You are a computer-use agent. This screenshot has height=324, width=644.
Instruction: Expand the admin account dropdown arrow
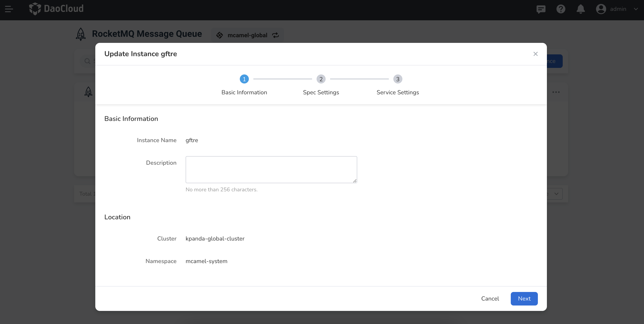pos(636,9)
